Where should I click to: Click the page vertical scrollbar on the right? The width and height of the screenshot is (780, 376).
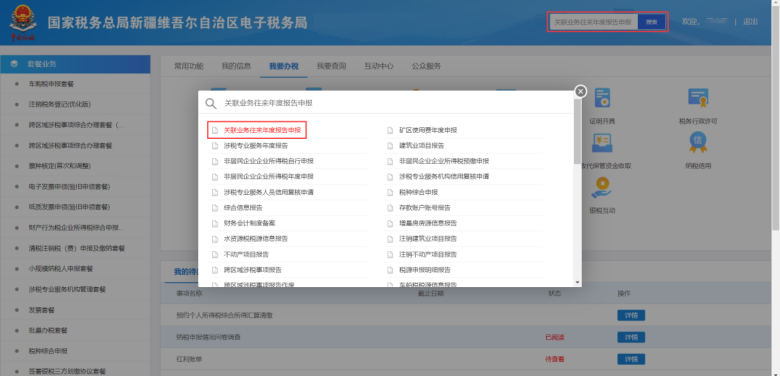pos(776,117)
